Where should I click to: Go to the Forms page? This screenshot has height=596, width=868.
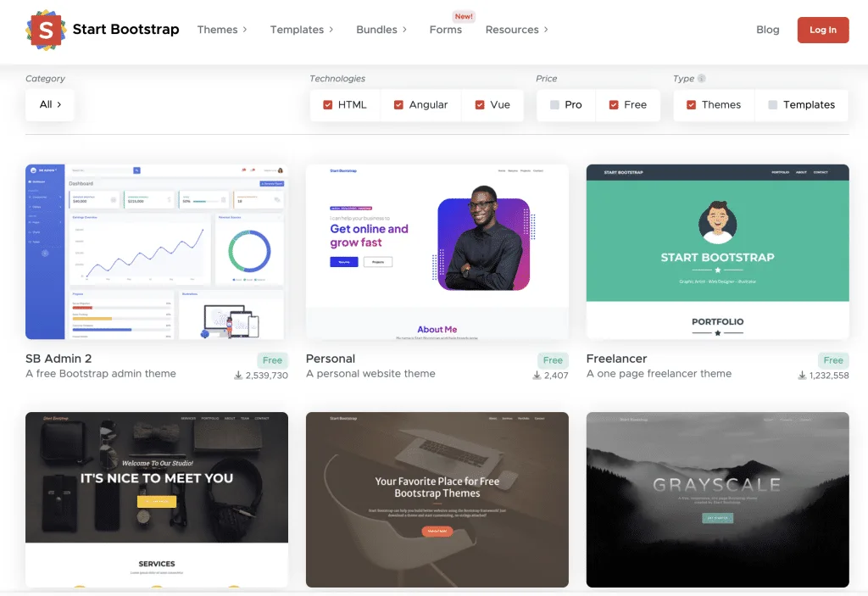pos(446,30)
